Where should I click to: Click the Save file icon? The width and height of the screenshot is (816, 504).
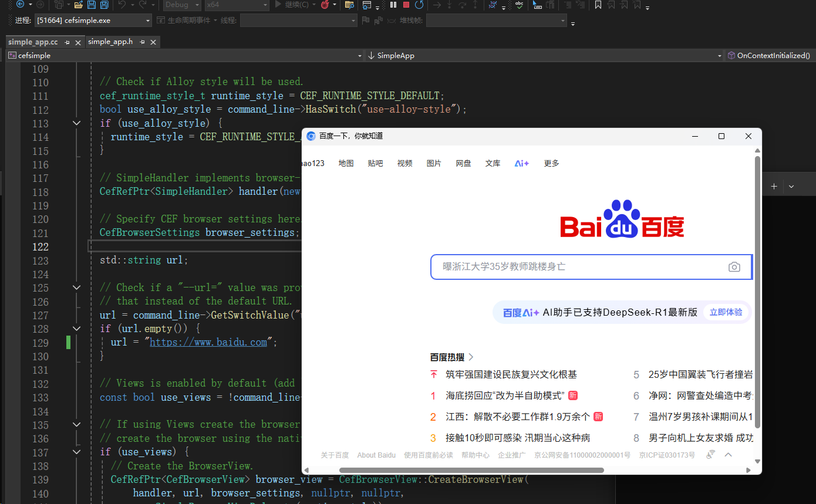click(x=92, y=5)
